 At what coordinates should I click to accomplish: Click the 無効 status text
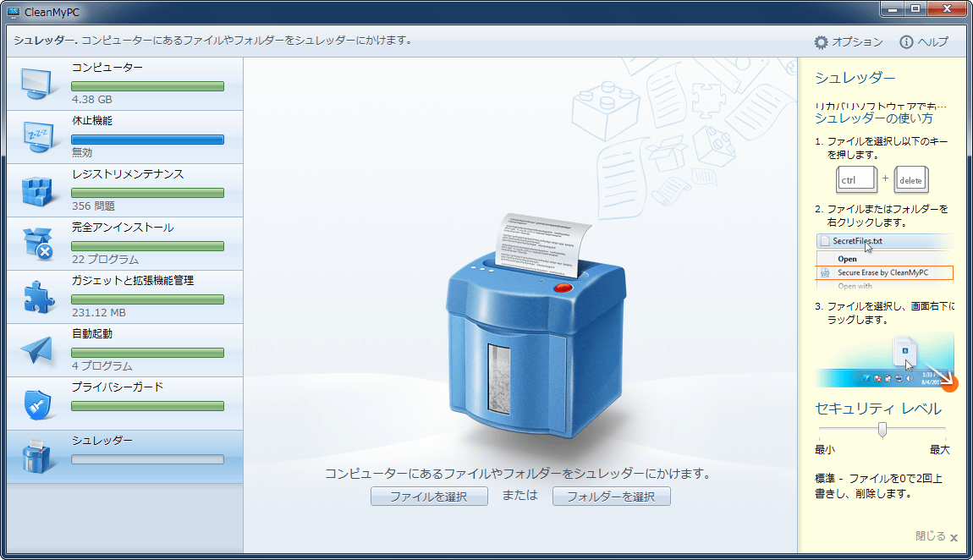pyautogui.click(x=82, y=152)
